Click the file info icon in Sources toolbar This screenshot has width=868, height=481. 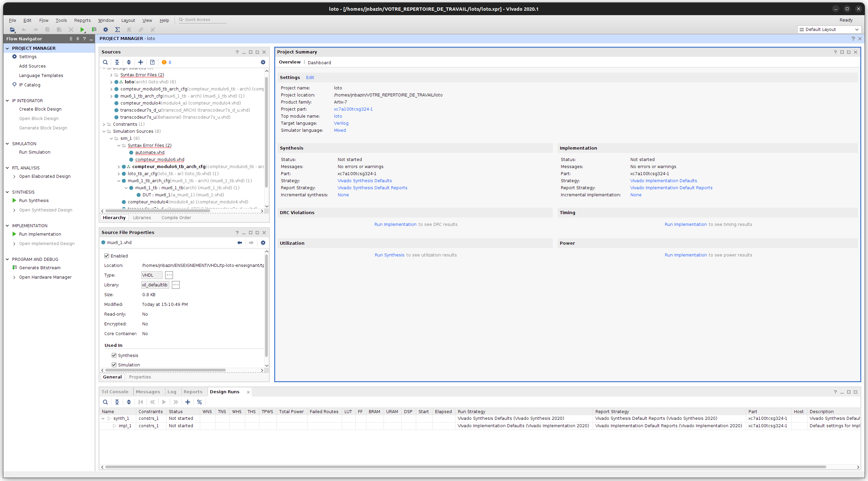pos(152,62)
